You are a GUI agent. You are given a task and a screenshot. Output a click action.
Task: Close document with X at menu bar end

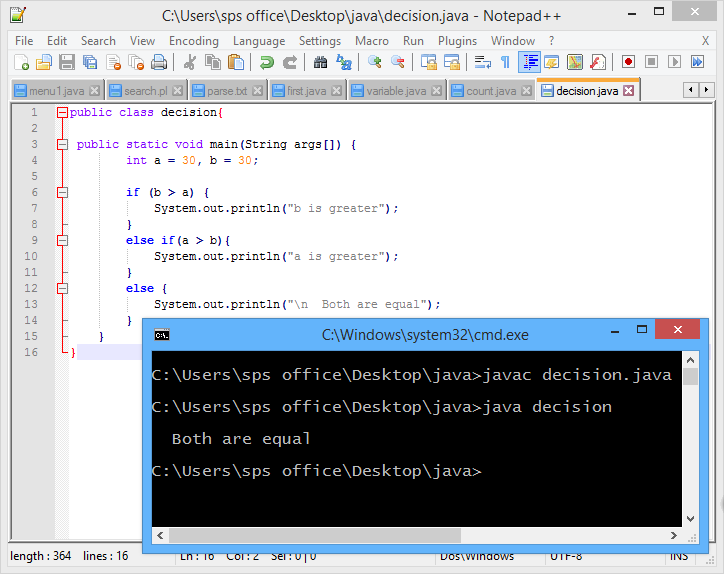tap(705, 41)
